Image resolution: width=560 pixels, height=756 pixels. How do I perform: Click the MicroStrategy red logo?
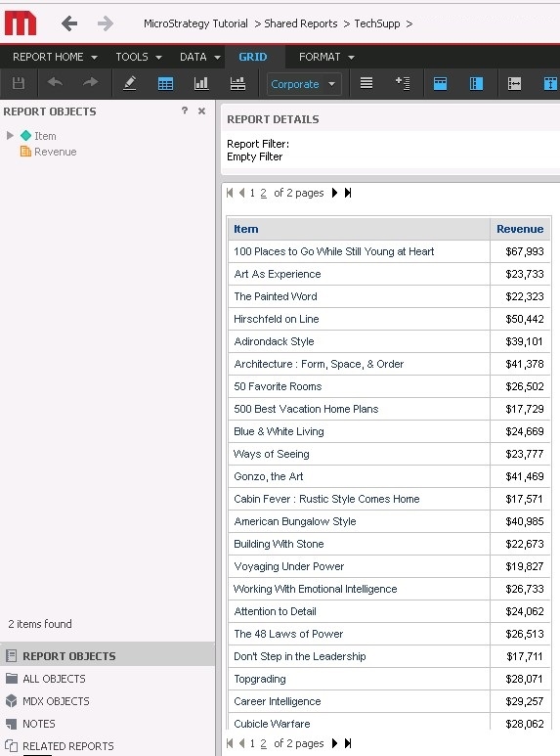pyautogui.click(x=21, y=23)
